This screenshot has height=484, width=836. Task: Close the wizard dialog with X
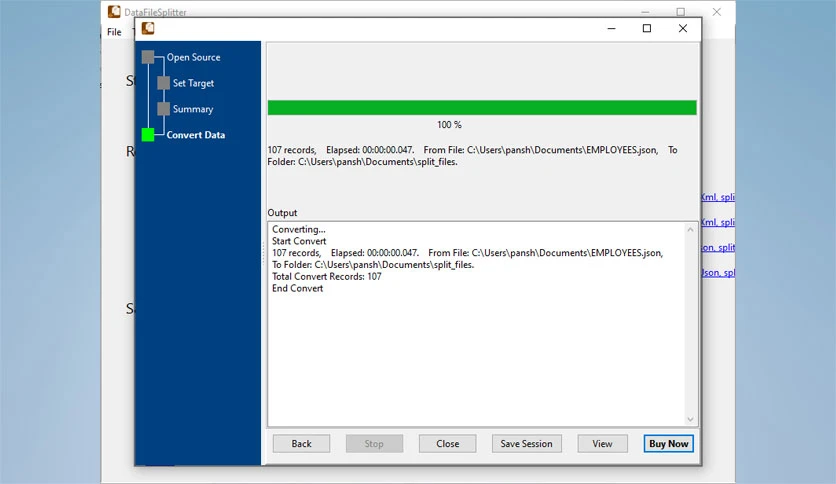tap(682, 28)
